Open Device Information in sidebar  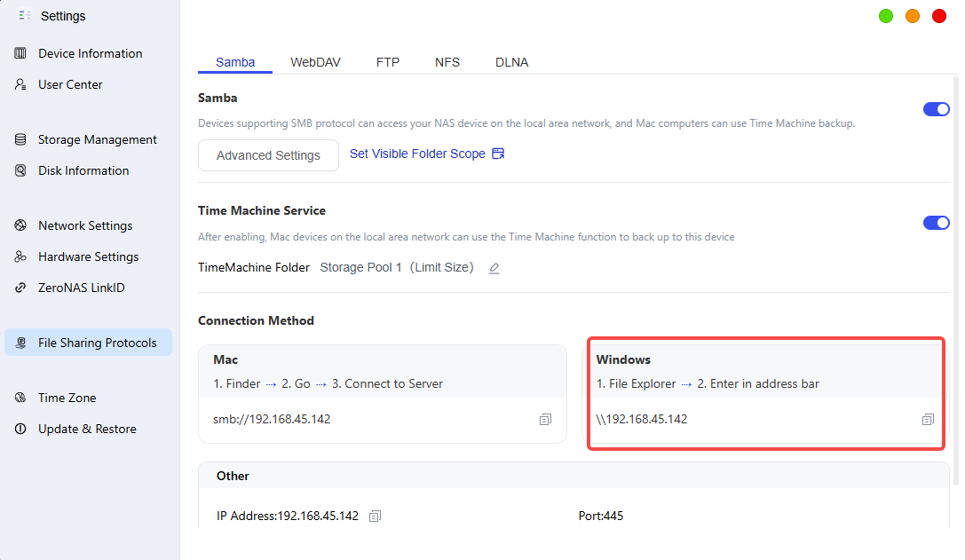pos(88,53)
